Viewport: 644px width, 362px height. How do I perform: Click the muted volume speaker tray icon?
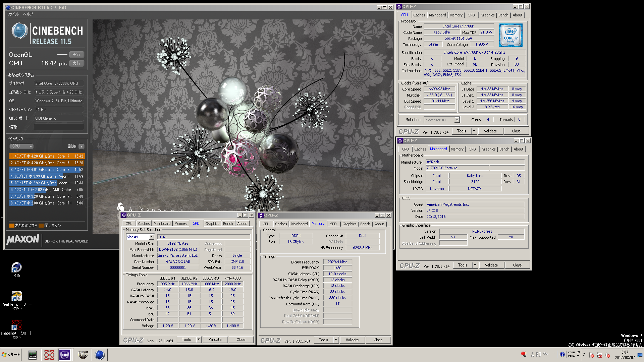607,355
